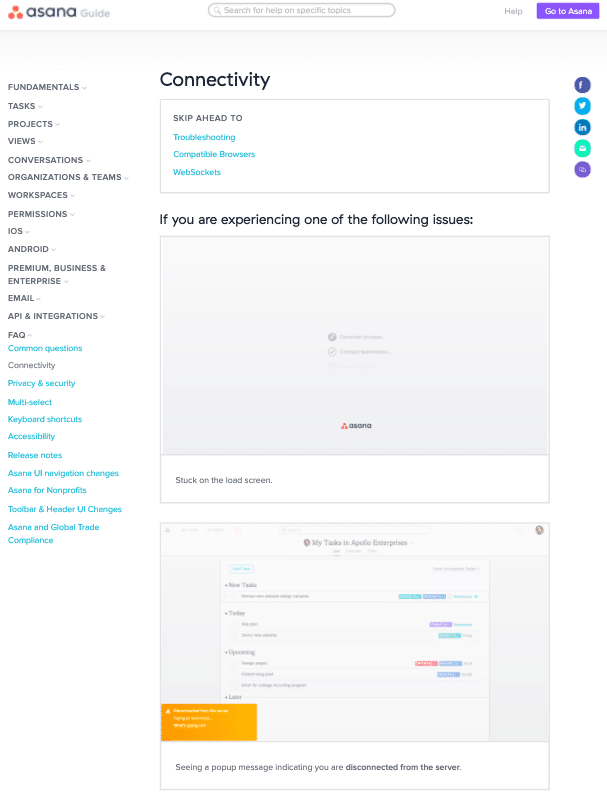Select Keyboard shortcuts in the sidebar
Image resolution: width=607 pixels, height=800 pixels.
tap(45, 419)
